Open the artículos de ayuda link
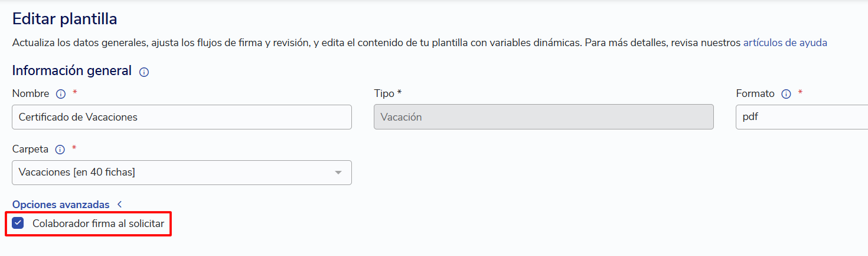The width and height of the screenshot is (868, 256). click(x=785, y=43)
